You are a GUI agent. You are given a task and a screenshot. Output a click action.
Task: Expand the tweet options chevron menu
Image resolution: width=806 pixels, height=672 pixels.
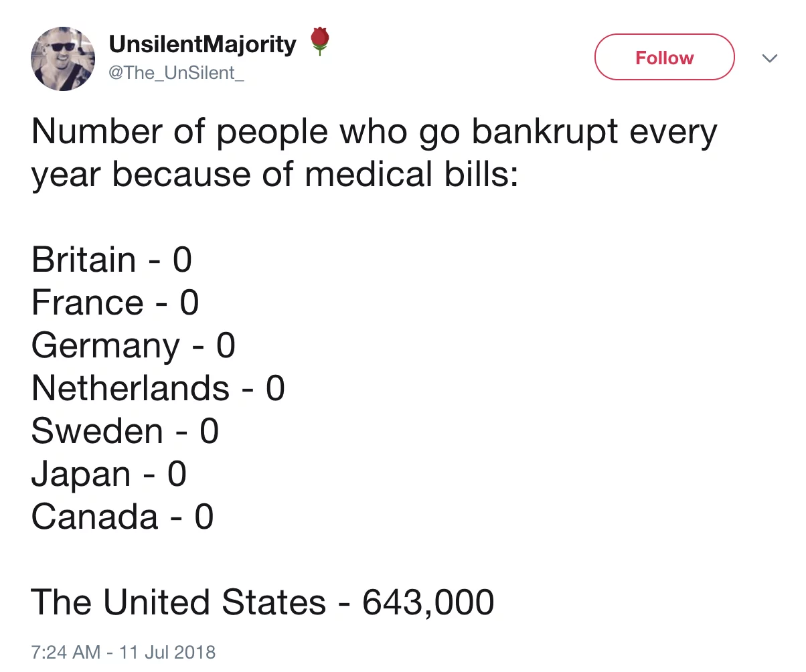pyautogui.click(x=771, y=59)
